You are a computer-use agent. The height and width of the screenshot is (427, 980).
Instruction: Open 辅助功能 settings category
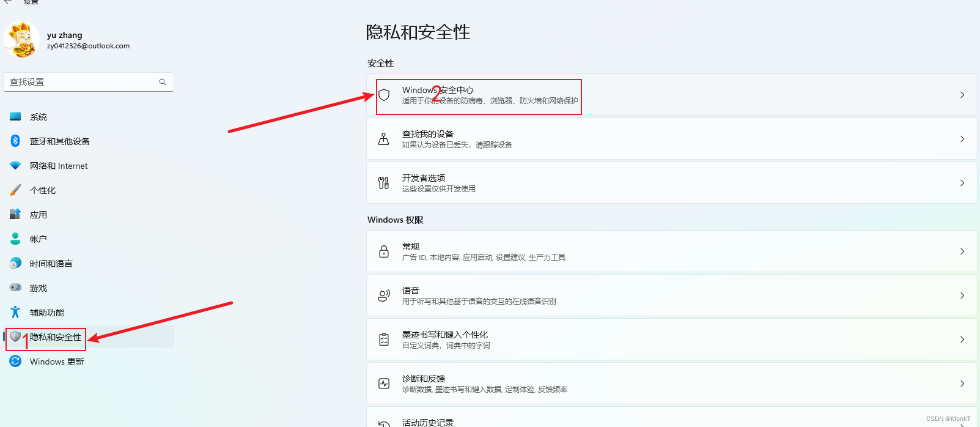pyautogui.click(x=89, y=312)
